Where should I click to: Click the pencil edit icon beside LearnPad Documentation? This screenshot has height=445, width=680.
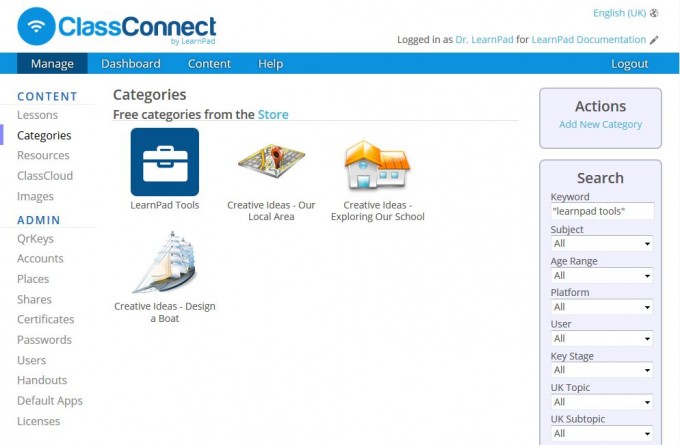point(654,40)
